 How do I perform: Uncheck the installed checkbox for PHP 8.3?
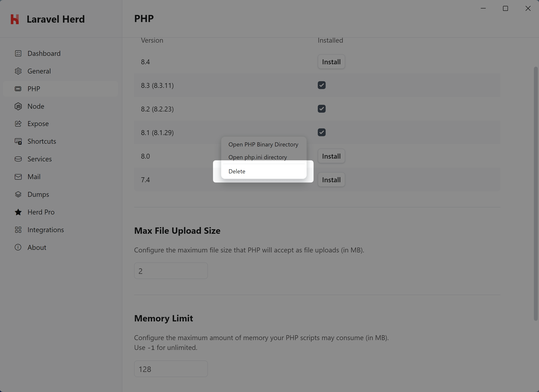pyautogui.click(x=322, y=85)
